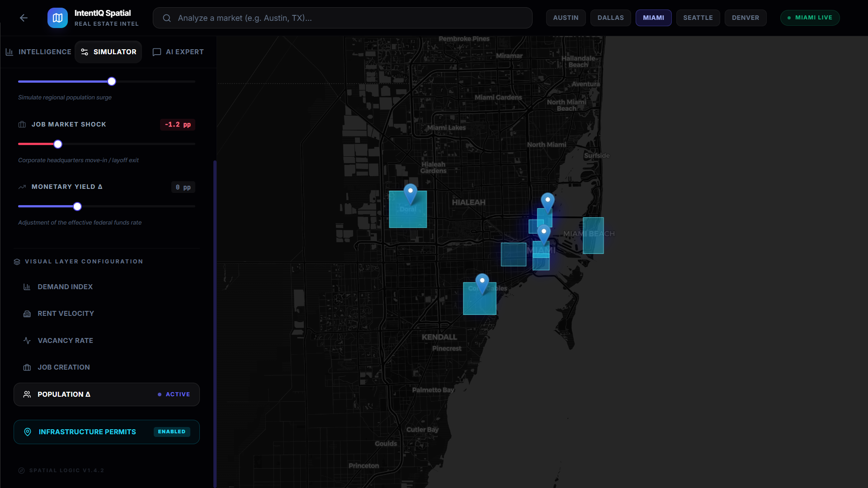Click the IntentIQ Spatial map logo
The height and width of the screenshot is (488, 868).
pos(57,18)
